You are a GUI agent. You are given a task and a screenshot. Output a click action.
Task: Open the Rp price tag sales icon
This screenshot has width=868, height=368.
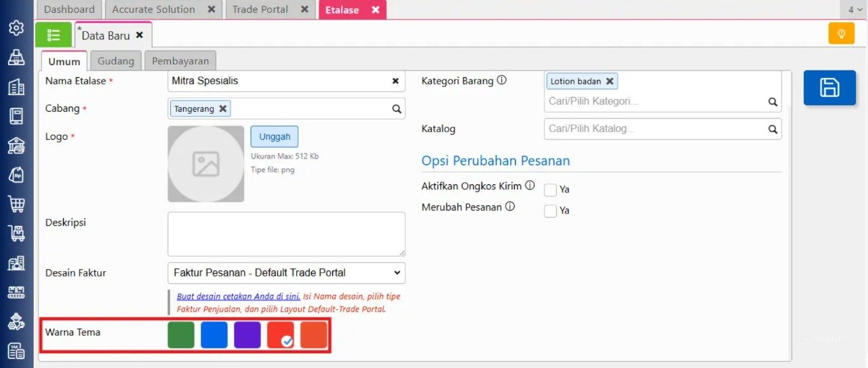(x=16, y=174)
